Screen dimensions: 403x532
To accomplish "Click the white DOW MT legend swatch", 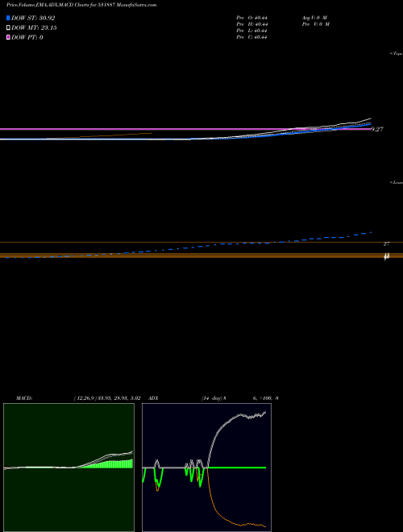I will 8,28.
